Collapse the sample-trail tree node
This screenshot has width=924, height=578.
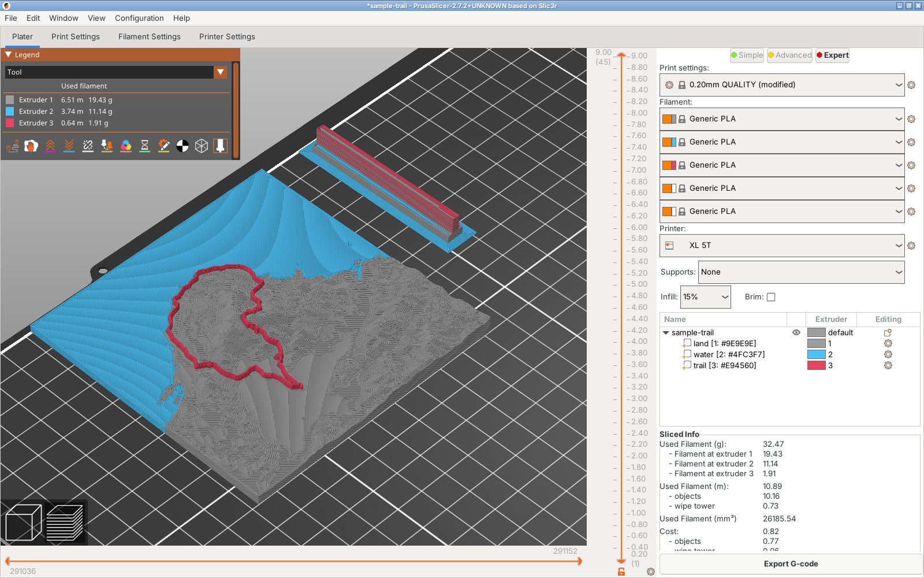[x=666, y=333]
